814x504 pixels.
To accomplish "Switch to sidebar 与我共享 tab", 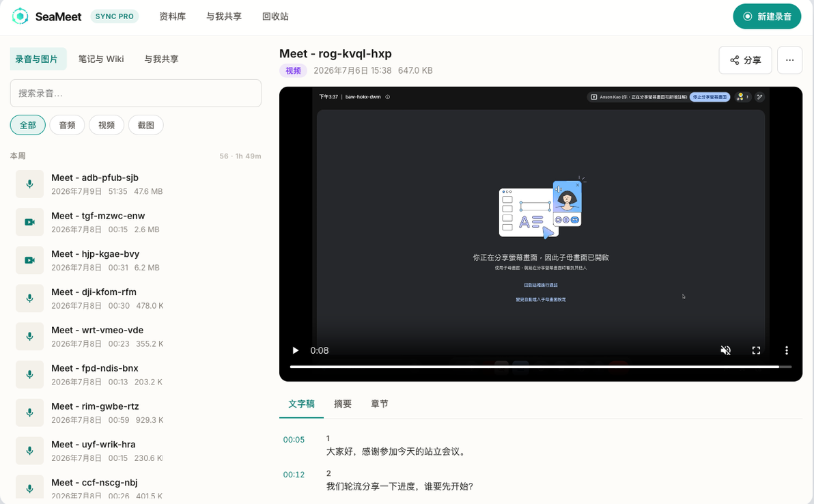I will [161, 59].
